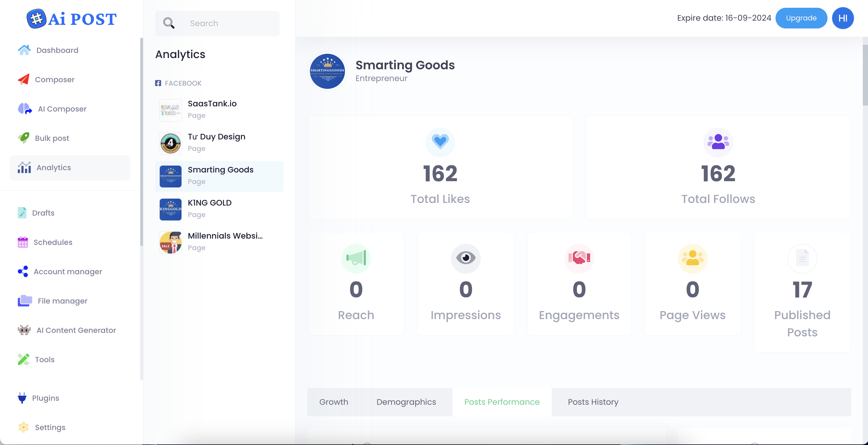Screen dimensions: 868x445
Task: Open the Posts History tab
Action: point(593,402)
